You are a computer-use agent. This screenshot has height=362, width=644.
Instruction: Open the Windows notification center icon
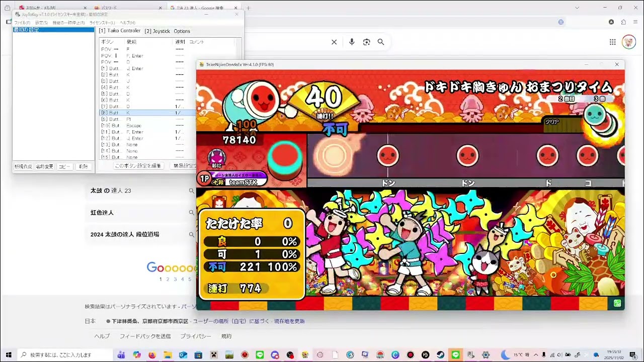(x=632, y=355)
